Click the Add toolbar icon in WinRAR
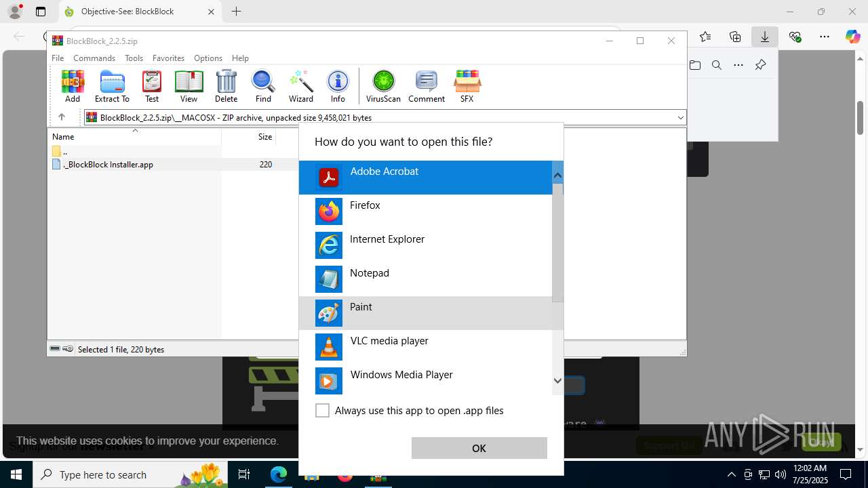The height and width of the screenshot is (488, 868). [73, 86]
